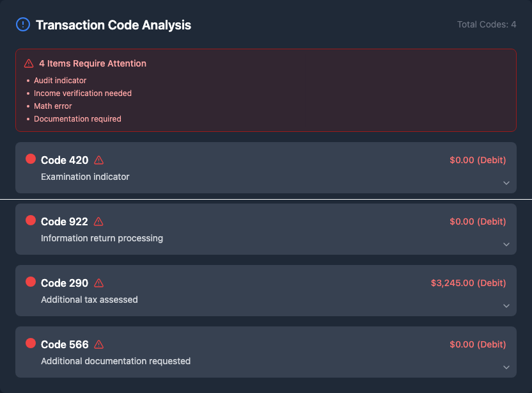
Task: Click the warning triangle next to Code 922
Action: click(98, 221)
